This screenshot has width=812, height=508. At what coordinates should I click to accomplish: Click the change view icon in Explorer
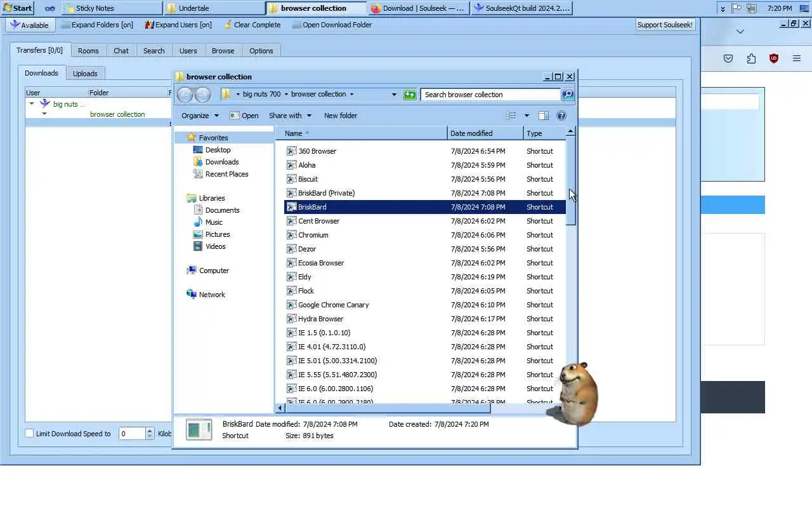pos(511,116)
